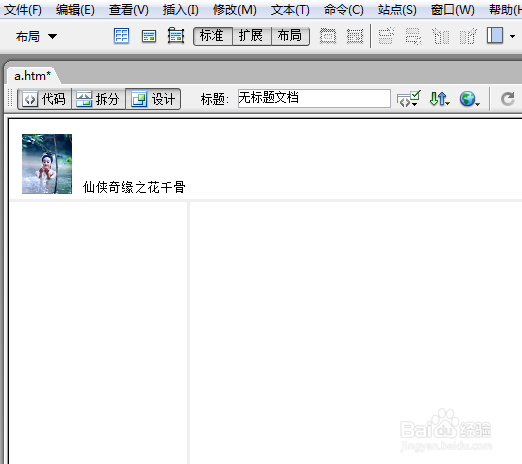
Task: Click insert row above icon
Action: tap(386, 36)
